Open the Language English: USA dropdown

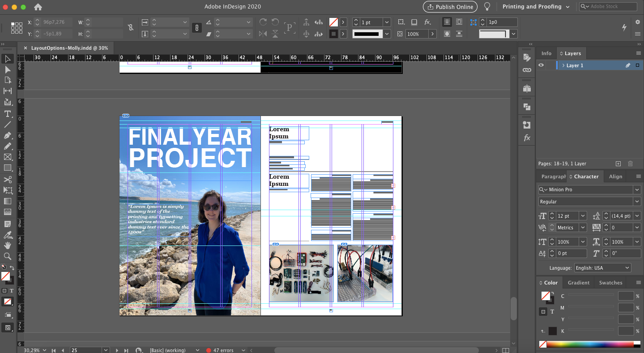coord(602,268)
